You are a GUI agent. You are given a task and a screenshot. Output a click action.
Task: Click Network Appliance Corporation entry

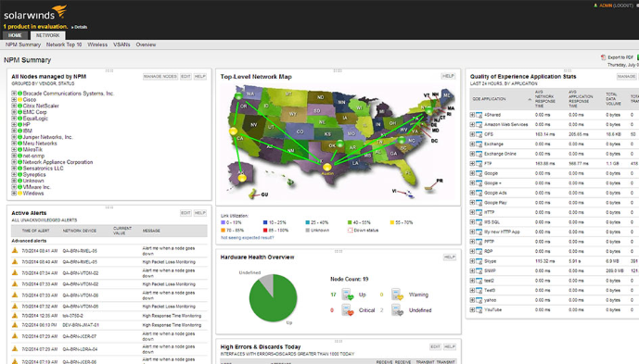pos(58,162)
